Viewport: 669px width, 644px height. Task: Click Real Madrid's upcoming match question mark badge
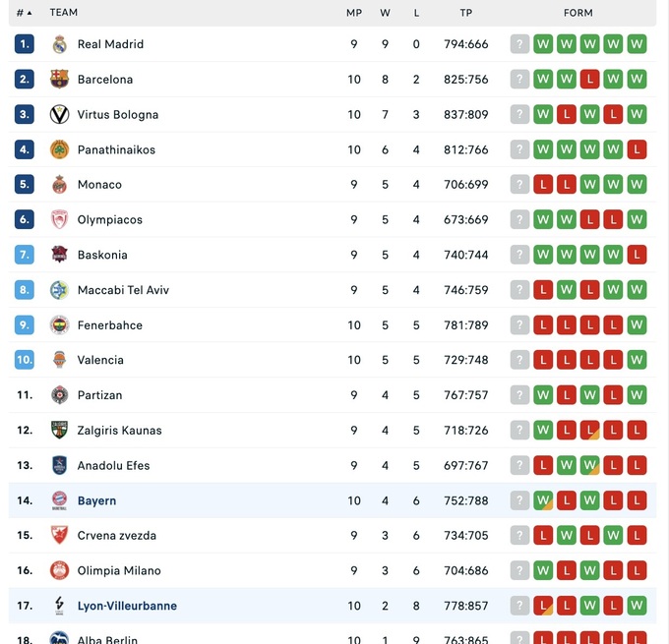pos(519,44)
